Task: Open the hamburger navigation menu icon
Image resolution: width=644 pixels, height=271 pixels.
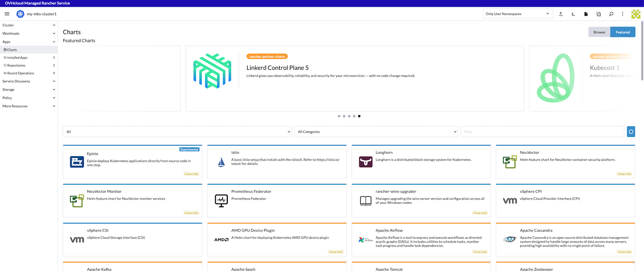Action: [x=7, y=14]
